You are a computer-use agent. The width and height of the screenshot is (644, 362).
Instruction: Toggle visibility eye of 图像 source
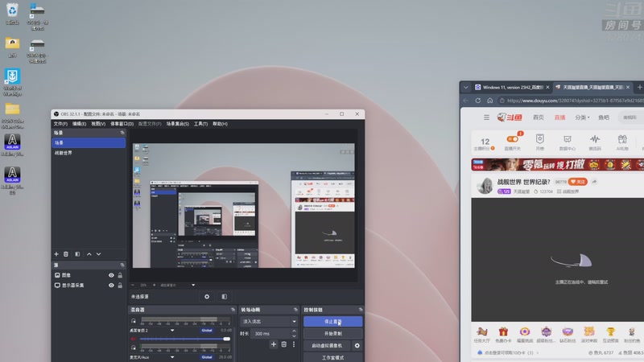point(111,275)
